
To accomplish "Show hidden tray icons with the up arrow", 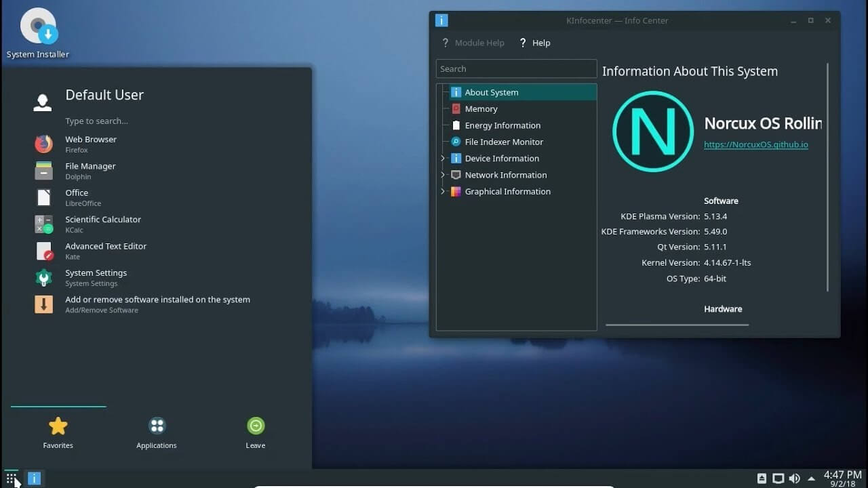I will [811, 479].
